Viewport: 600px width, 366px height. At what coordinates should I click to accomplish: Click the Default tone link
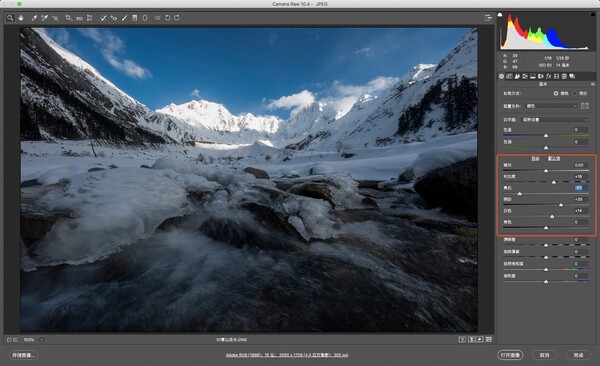[554, 158]
